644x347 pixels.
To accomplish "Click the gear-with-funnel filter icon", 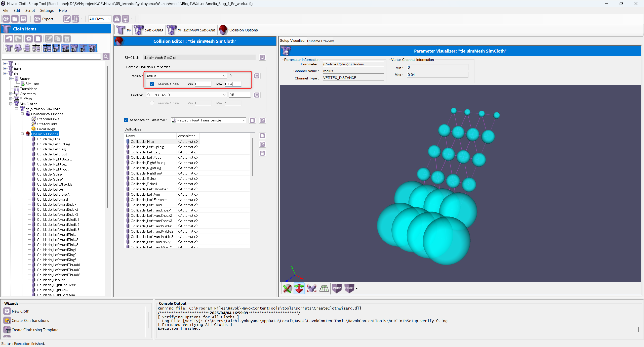I will click(x=18, y=48).
